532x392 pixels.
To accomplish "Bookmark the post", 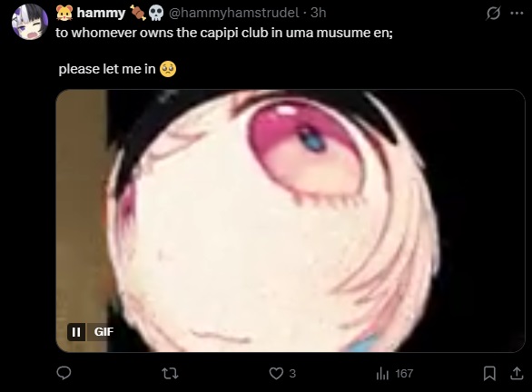I will pyautogui.click(x=489, y=373).
